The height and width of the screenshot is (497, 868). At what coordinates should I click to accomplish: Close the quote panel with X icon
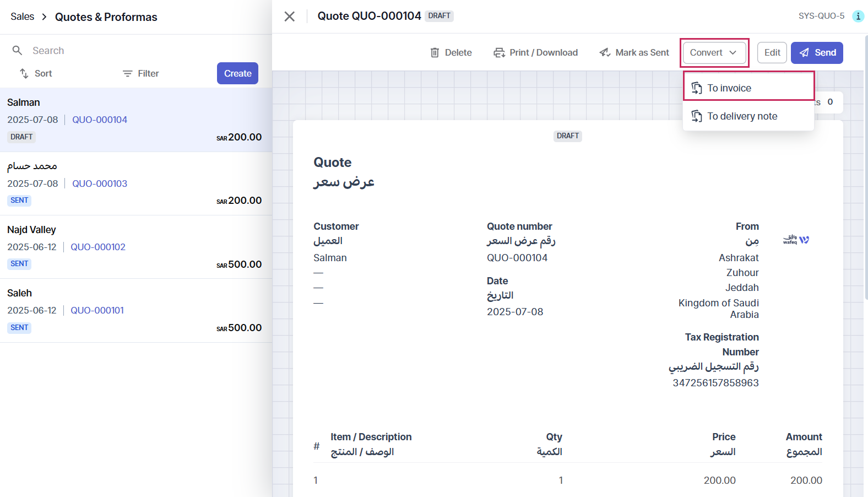[x=289, y=17]
